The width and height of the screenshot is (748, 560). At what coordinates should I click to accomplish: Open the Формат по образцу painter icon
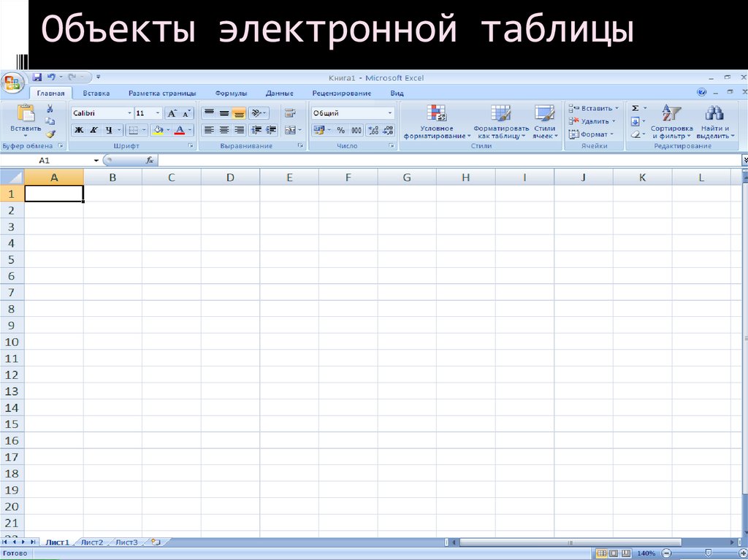pos(50,134)
